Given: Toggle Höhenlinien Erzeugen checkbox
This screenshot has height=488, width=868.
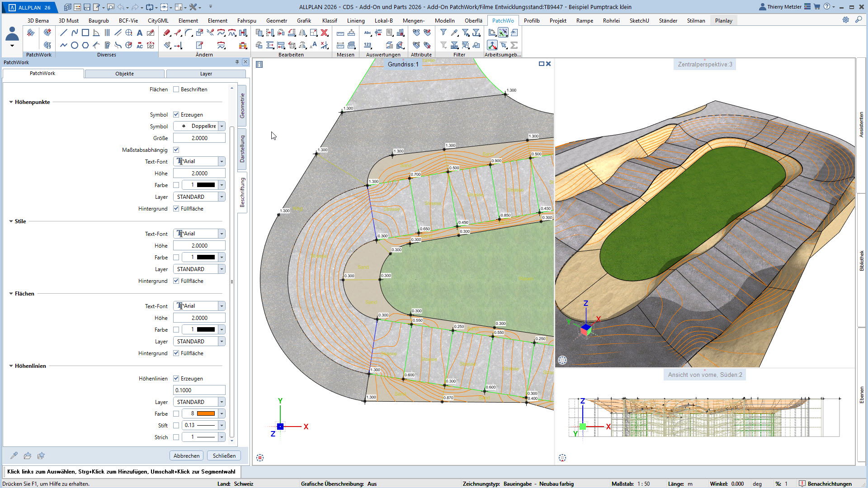Looking at the screenshot, I should pyautogui.click(x=176, y=379).
